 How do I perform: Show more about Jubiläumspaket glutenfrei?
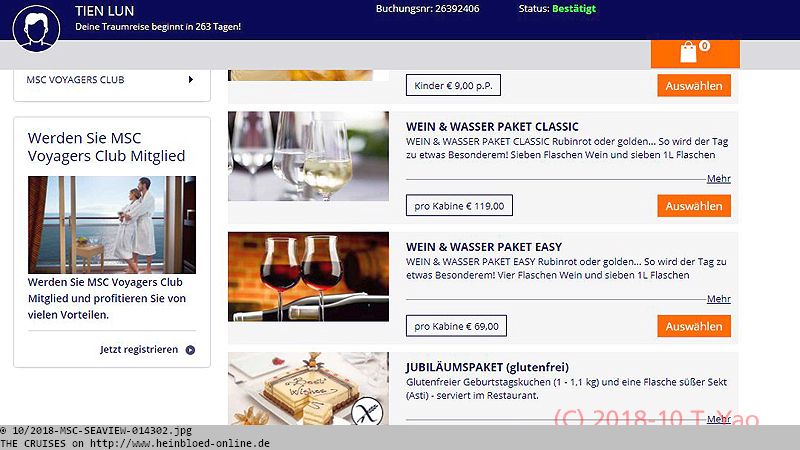(x=718, y=419)
